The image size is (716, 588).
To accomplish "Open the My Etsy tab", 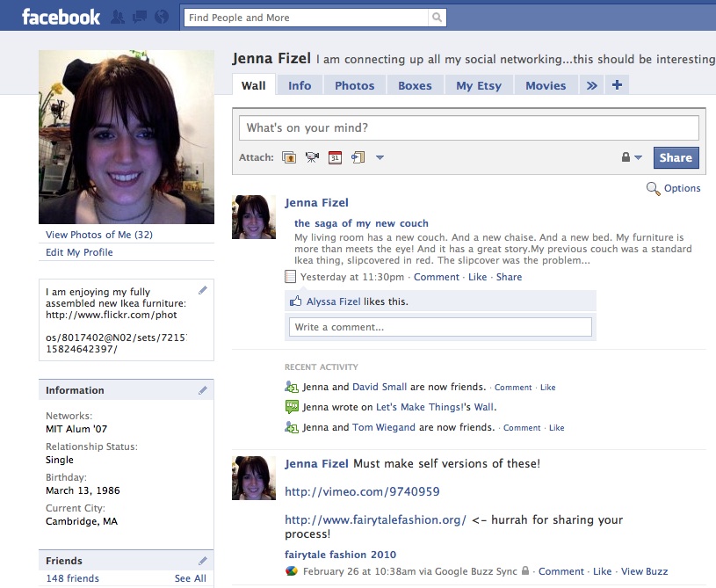I will [x=479, y=85].
